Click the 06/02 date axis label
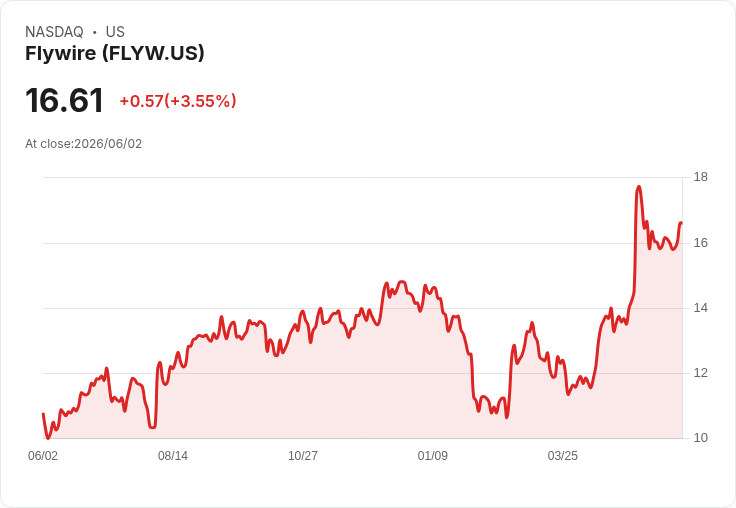The image size is (736, 508). [x=43, y=455]
